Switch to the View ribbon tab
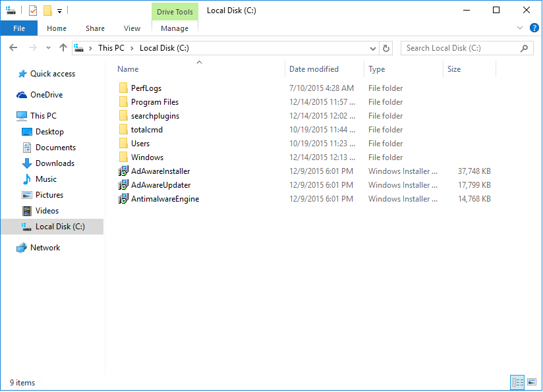Image resolution: width=543 pixels, height=392 pixels. [132, 28]
